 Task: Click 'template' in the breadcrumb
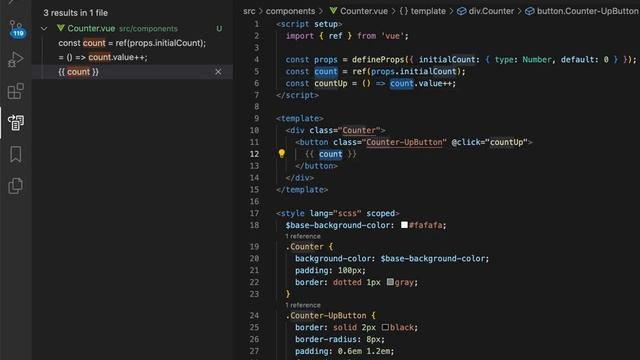(428, 11)
